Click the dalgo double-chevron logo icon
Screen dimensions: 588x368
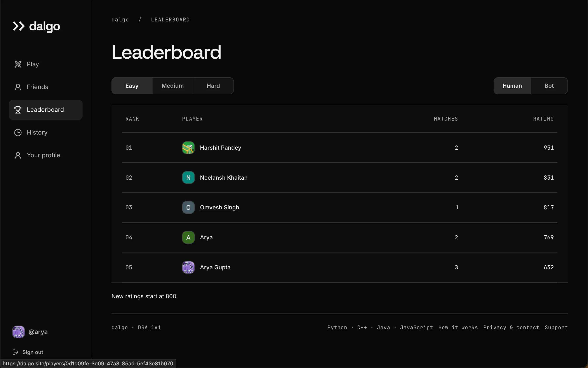[19, 26]
